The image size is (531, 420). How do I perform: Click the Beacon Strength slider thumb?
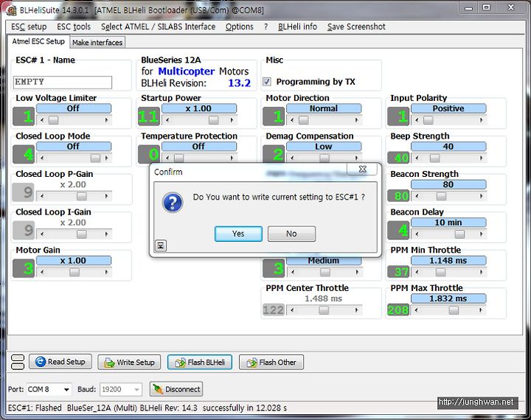click(x=441, y=196)
